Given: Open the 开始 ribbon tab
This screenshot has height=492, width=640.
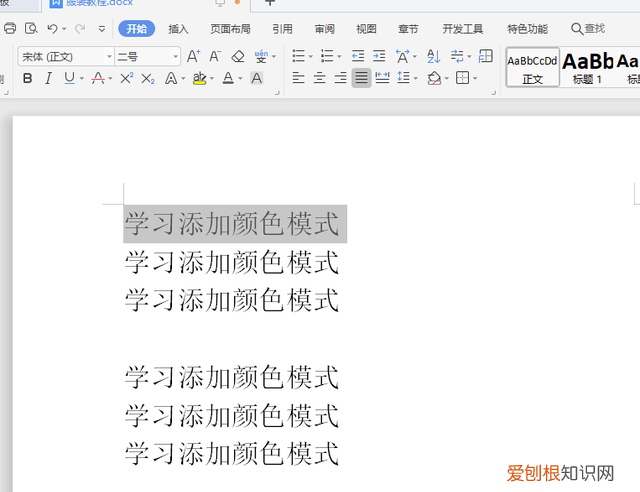Looking at the screenshot, I should pos(136,29).
